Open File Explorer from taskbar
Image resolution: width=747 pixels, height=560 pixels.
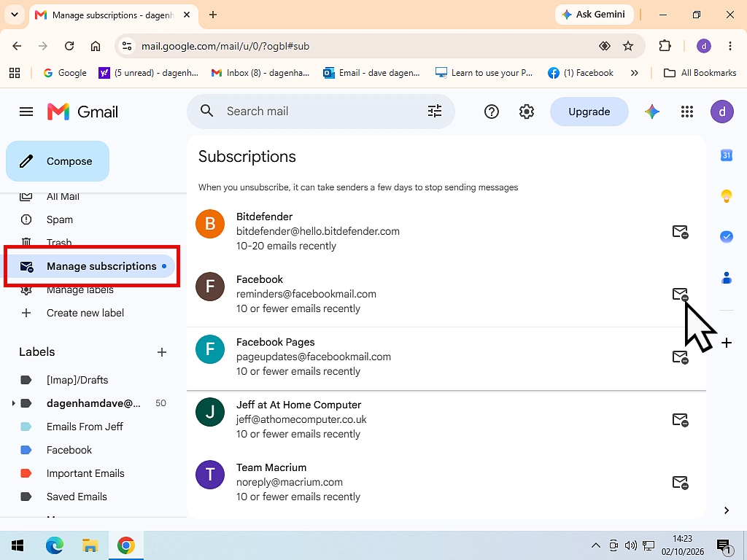point(90,545)
